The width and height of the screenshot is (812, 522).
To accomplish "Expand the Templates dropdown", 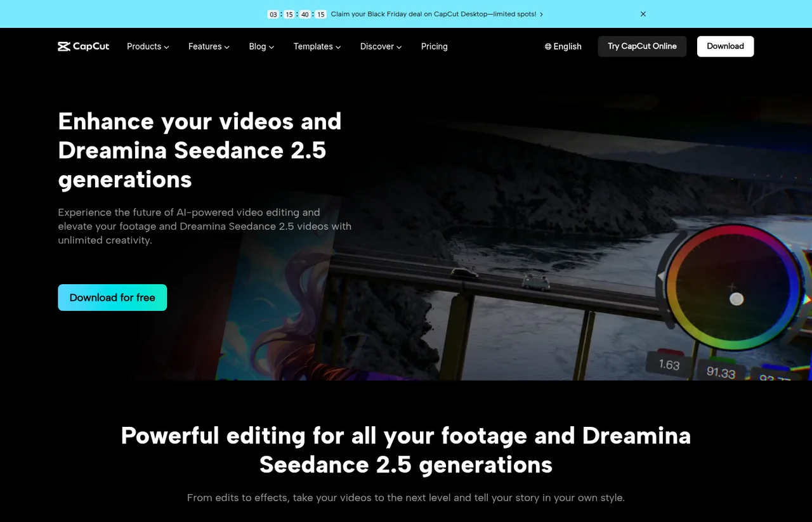I will (x=317, y=46).
